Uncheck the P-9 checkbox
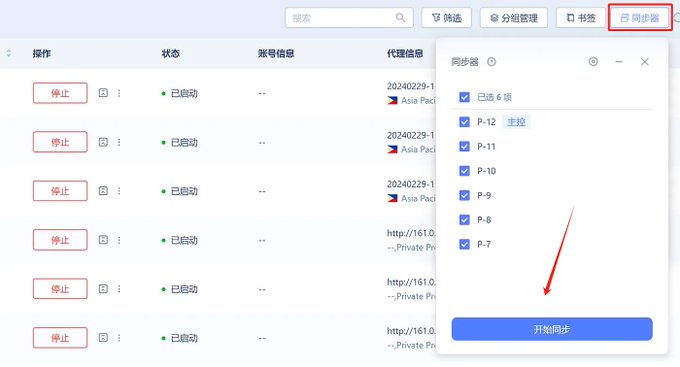 pyautogui.click(x=464, y=195)
